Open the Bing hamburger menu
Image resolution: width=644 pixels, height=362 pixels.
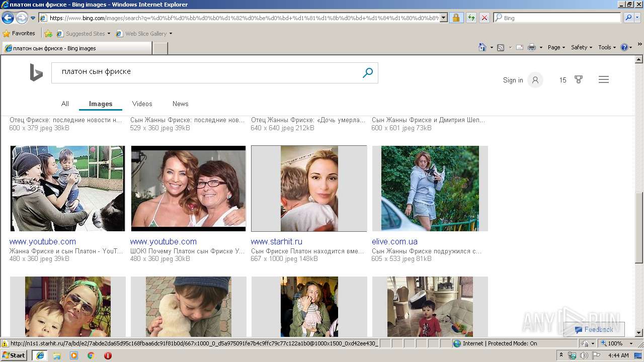pyautogui.click(x=604, y=79)
